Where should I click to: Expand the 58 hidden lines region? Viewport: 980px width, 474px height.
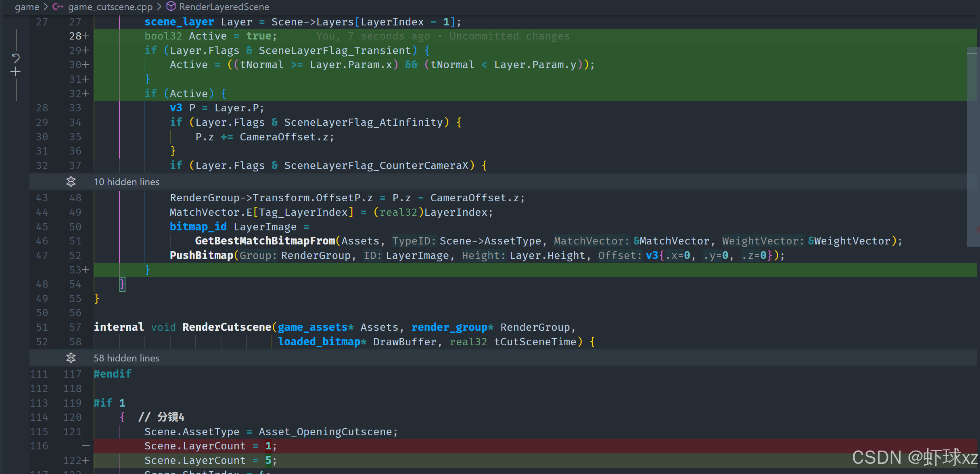(127, 358)
